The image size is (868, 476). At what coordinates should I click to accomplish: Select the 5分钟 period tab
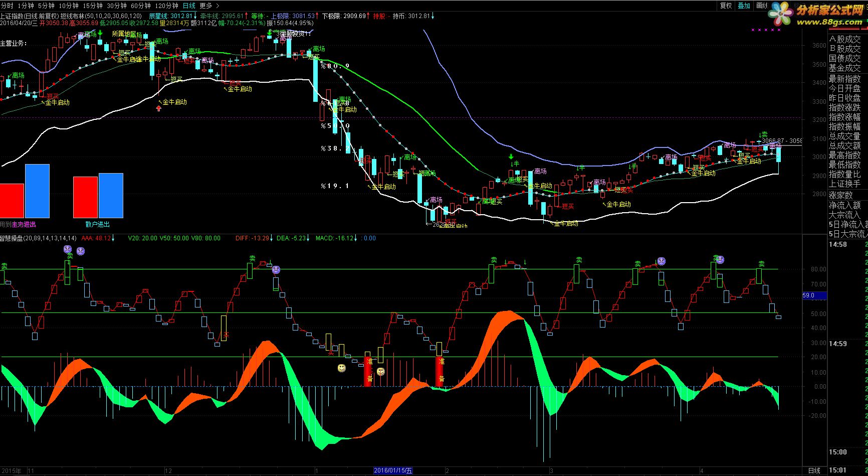pos(46,6)
